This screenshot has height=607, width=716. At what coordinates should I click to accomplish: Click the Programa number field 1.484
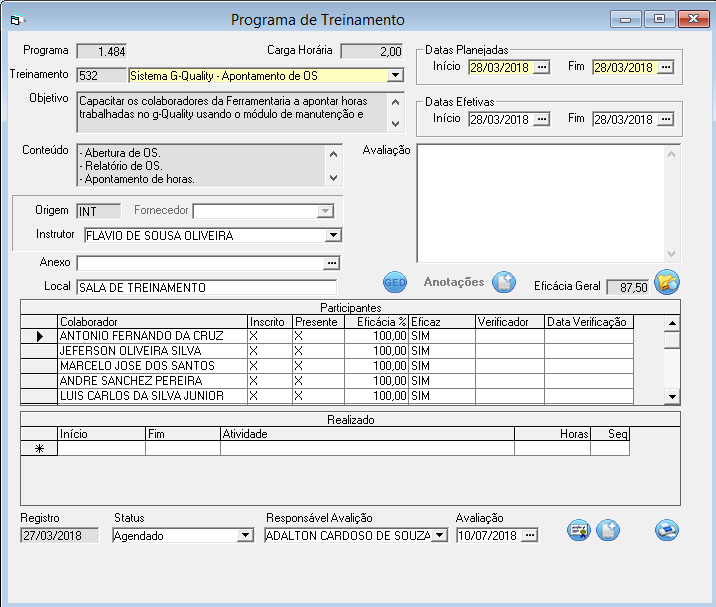pyautogui.click(x=101, y=52)
